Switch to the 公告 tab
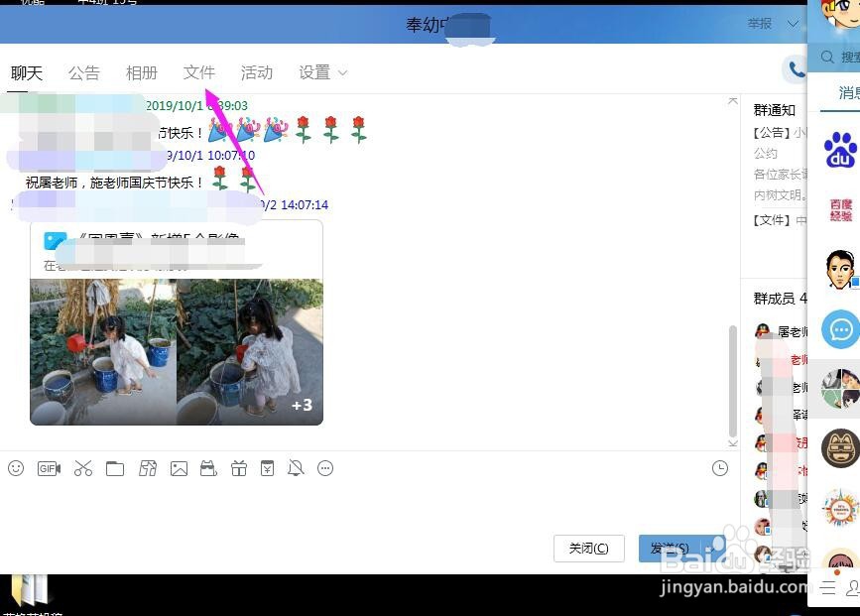860x616 pixels. tap(84, 73)
